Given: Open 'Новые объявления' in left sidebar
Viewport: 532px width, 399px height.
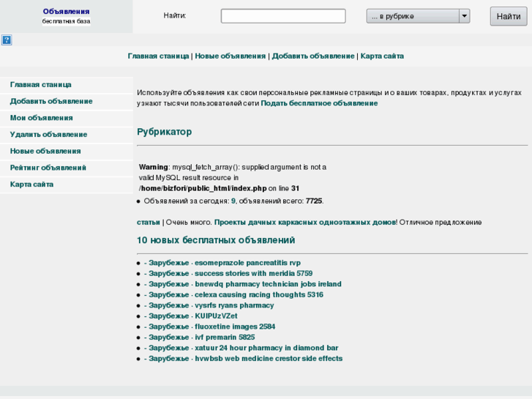Looking at the screenshot, I should (x=45, y=151).
